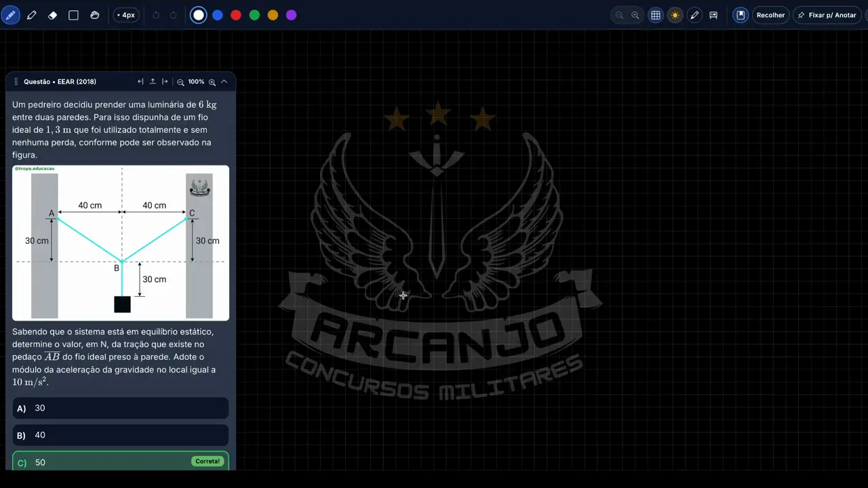Image resolution: width=868 pixels, height=488 pixels.
Task: Choose the green pen color
Action: pyautogui.click(x=254, y=15)
